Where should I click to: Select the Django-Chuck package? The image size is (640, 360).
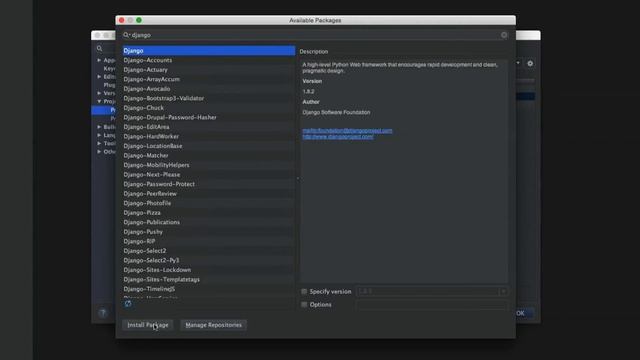click(x=209, y=108)
